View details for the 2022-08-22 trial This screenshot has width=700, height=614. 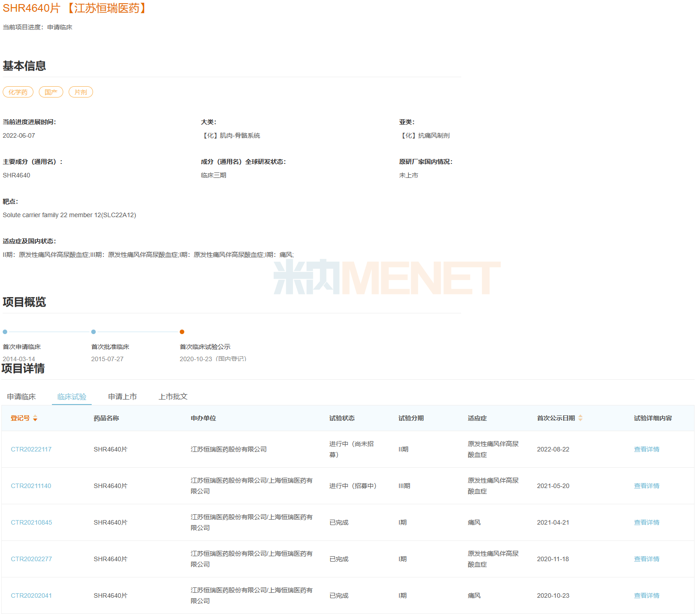(646, 449)
